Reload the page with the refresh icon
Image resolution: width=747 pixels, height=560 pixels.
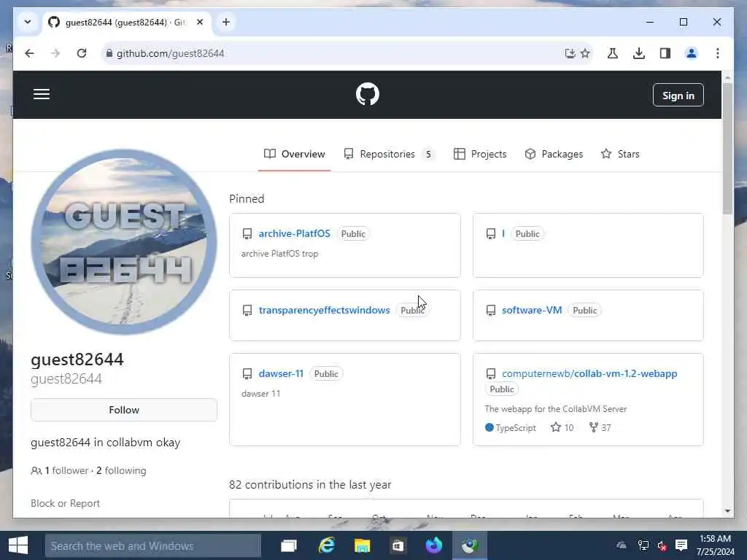tap(82, 53)
